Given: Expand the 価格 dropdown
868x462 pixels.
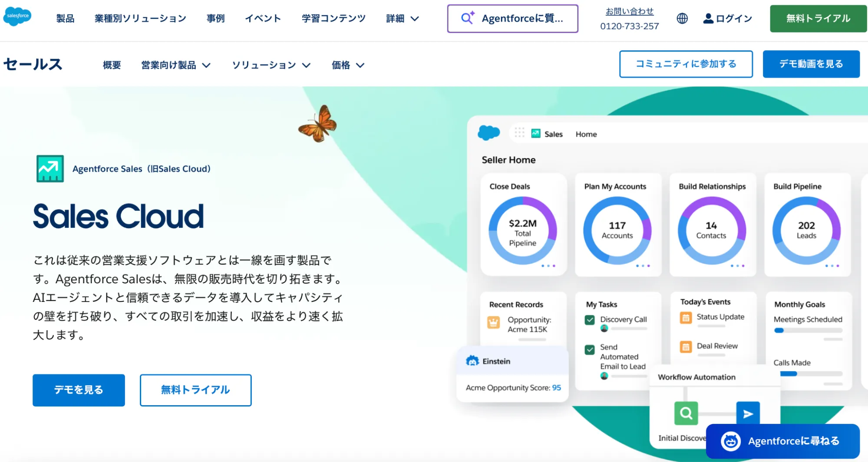Looking at the screenshot, I should click(x=347, y=65).
